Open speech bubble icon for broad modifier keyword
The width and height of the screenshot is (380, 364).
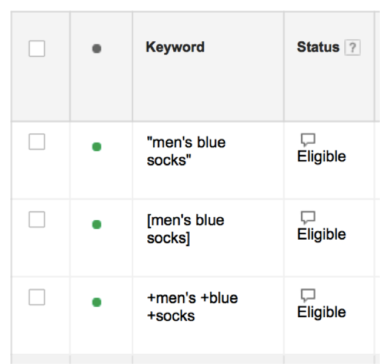click(308, 296)
